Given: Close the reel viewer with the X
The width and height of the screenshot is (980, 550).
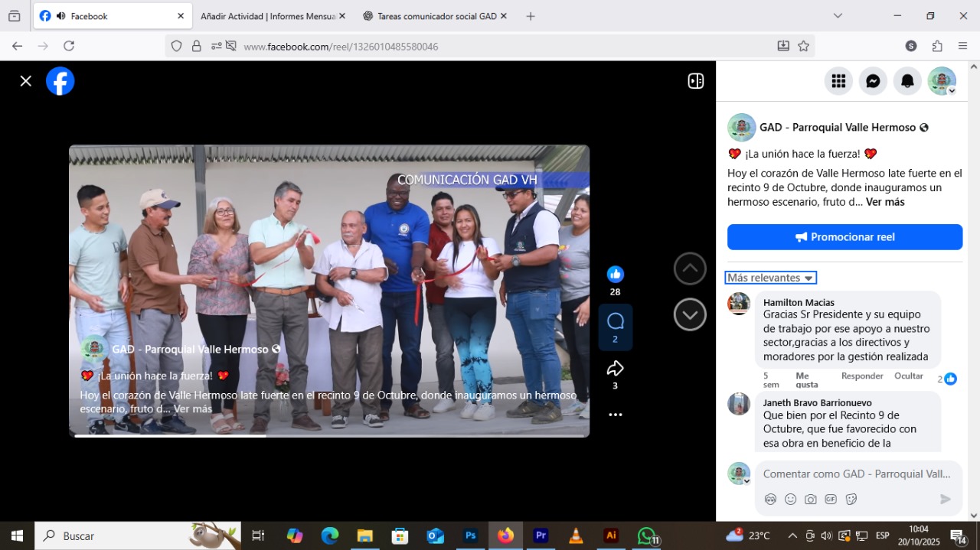Looking at the screenshot, I should pos(26,81).
